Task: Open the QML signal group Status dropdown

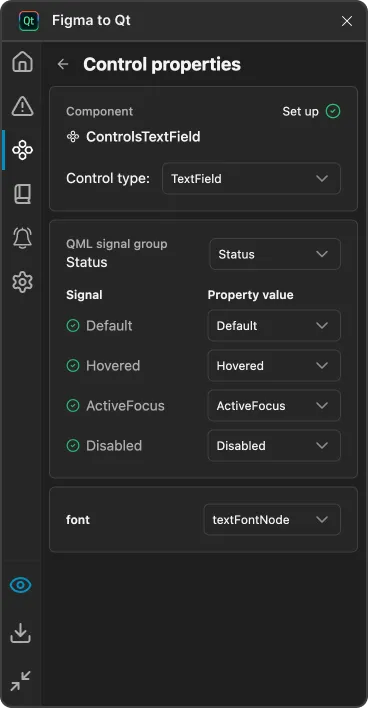Action: pos(275,254)
